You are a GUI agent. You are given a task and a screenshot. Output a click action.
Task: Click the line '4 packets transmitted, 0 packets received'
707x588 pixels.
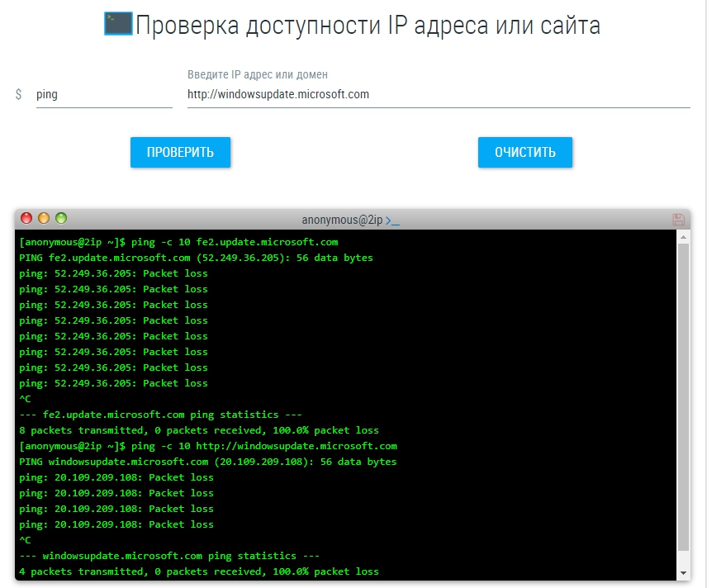tap(199, 571)
